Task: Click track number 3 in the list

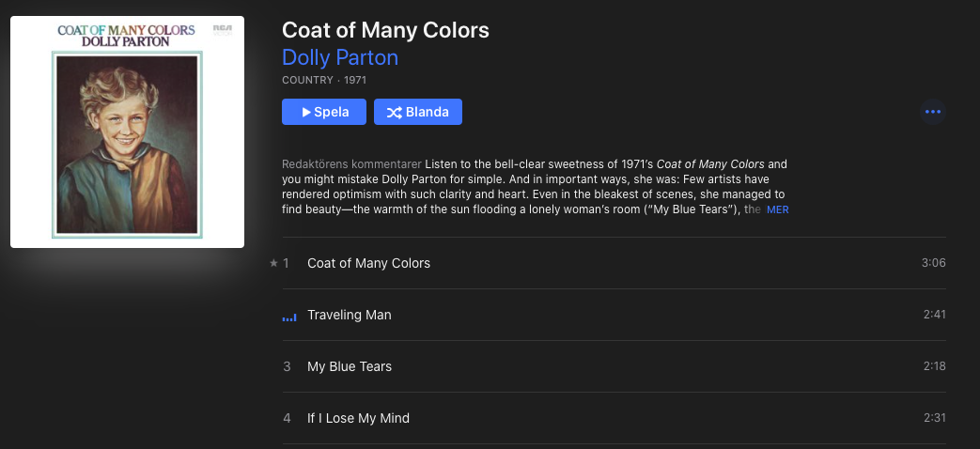Action: click(x=287, y=366)
